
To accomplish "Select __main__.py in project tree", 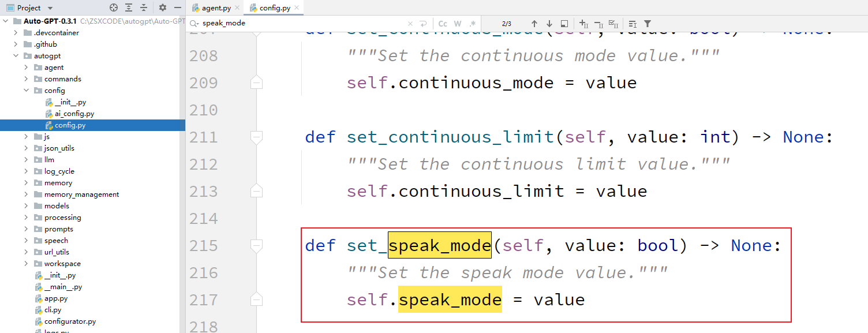I will point(63,287).
